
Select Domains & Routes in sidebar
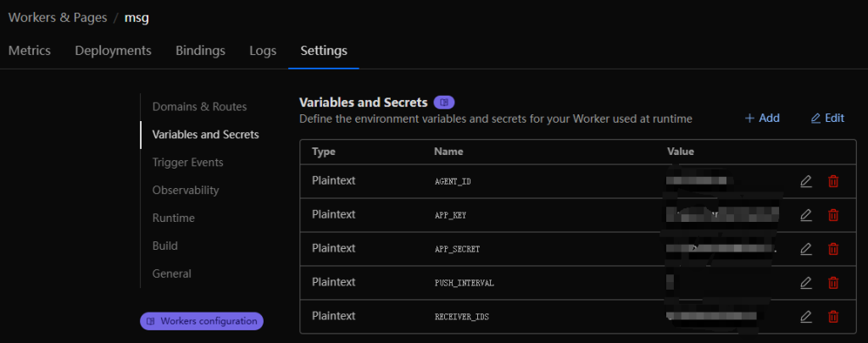pyautogui.click(x=199, y=107)
